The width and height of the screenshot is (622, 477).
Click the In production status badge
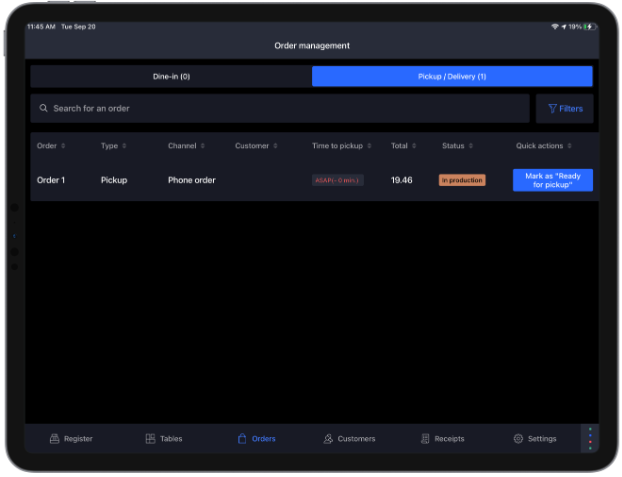click(x=462, y=180)
